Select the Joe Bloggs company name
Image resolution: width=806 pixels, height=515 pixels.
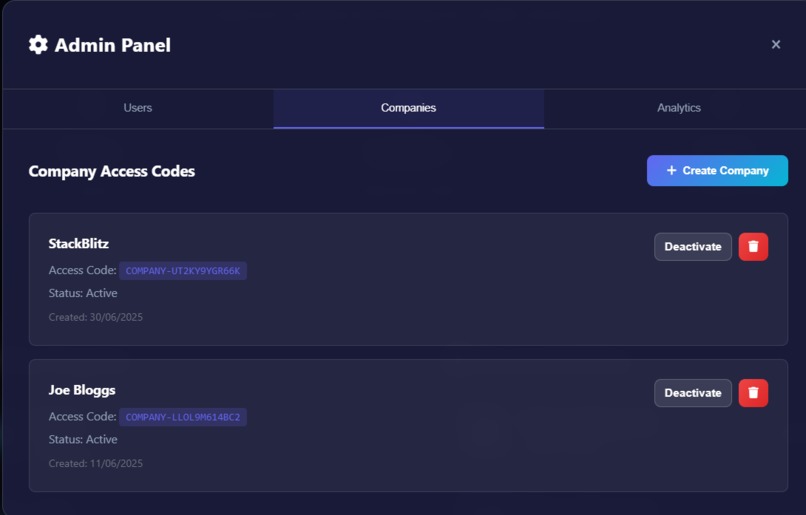click(x=82, y=390)
